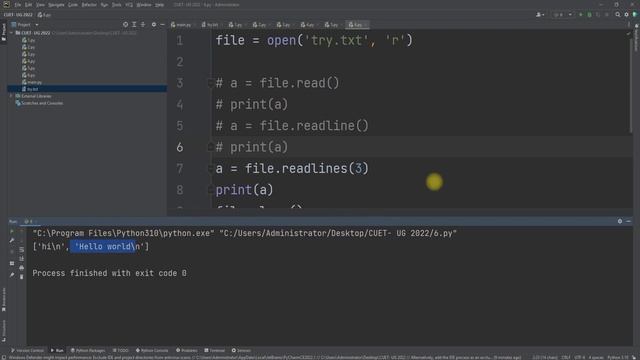Open the Code menu
Viewport: 640px width, 360px height.
[73, 5]
